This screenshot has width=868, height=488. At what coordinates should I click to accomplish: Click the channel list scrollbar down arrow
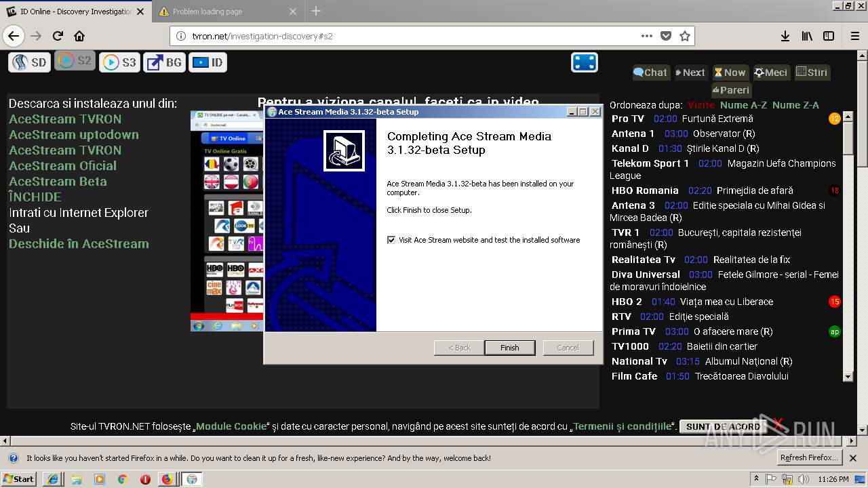(x=848, y=376)
